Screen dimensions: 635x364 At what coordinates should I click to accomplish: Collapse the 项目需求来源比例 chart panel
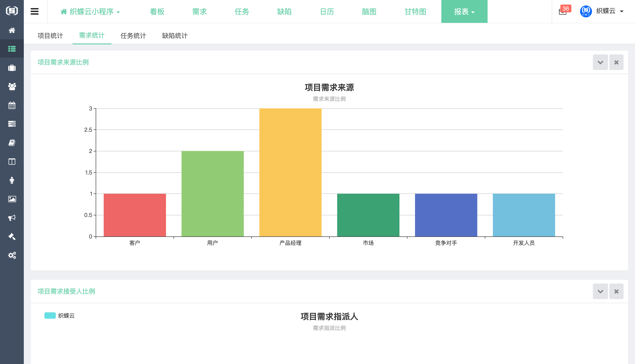(600, 62)
